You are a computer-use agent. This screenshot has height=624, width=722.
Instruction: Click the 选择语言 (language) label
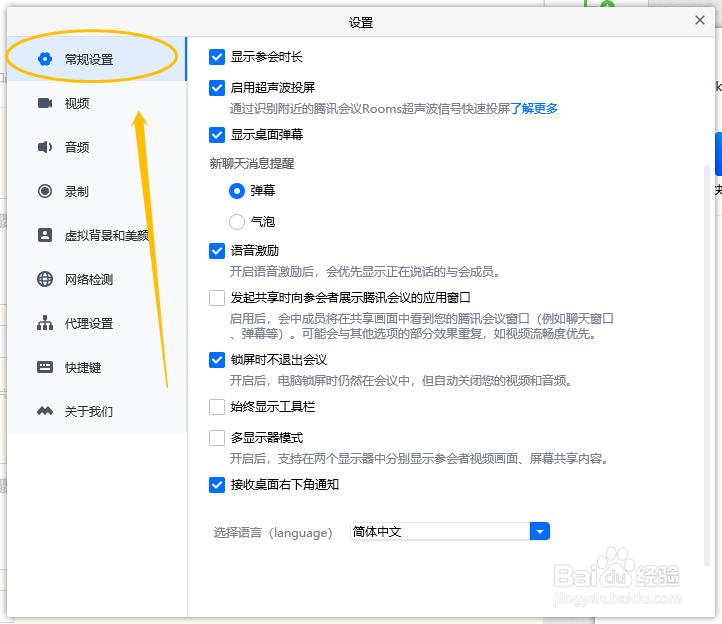(x=273, y=532)
